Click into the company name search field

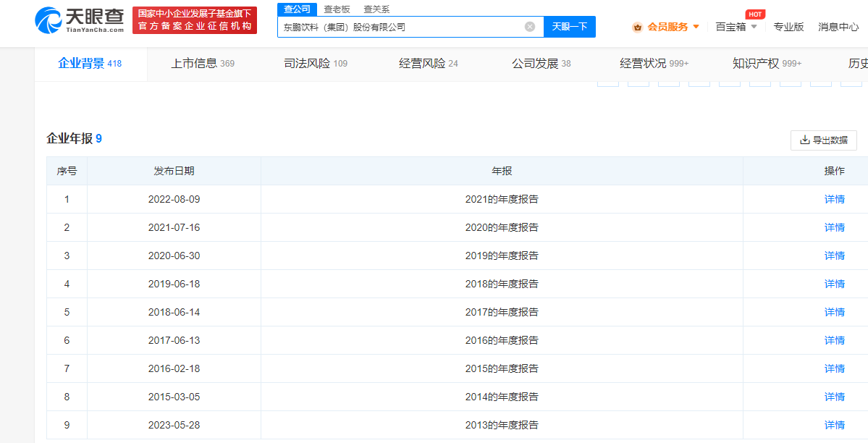(398, 27)
